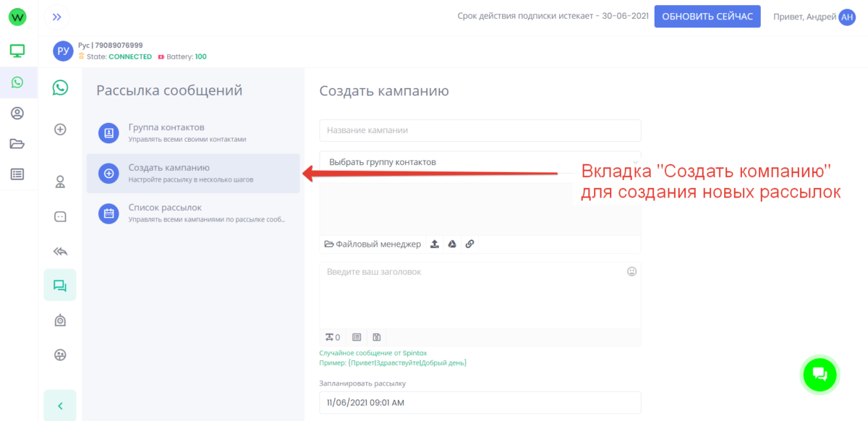Open the emoji picker smiley icon
The width and height of the screenshot is (868, 421).
[631, 272]
